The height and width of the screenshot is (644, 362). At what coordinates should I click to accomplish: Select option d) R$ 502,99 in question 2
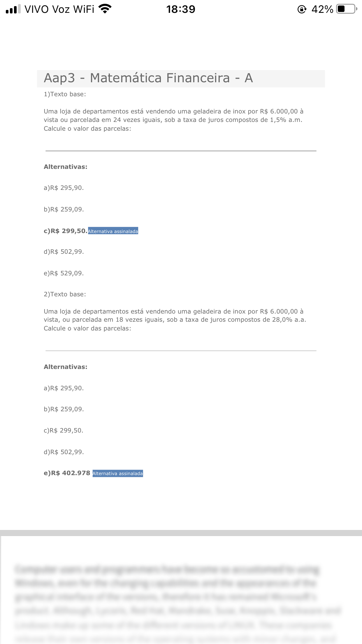[x=64, y=452]
